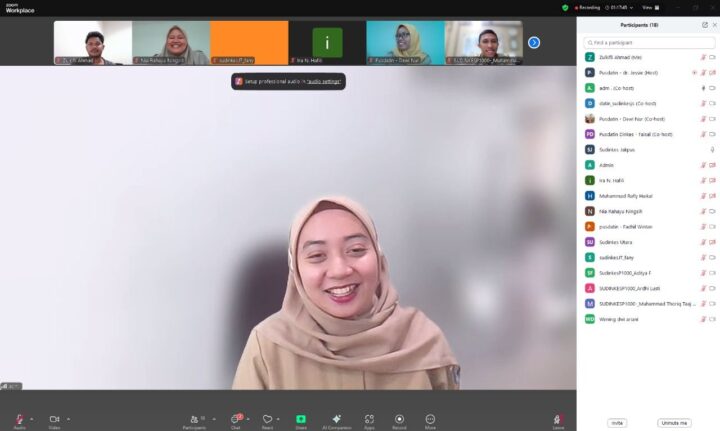Start camera with the Video icon

(54, 419)
